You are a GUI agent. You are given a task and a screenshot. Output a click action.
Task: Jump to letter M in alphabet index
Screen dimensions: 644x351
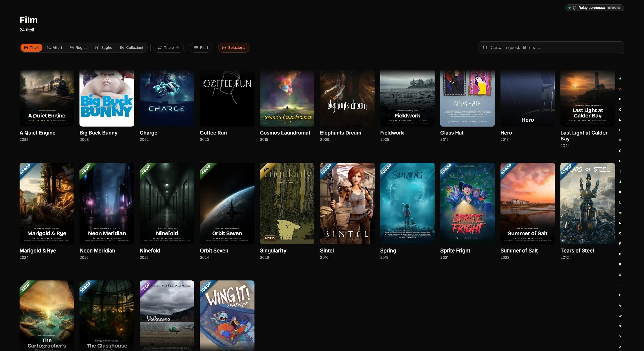pyautogui.click(x=620, y=213)
